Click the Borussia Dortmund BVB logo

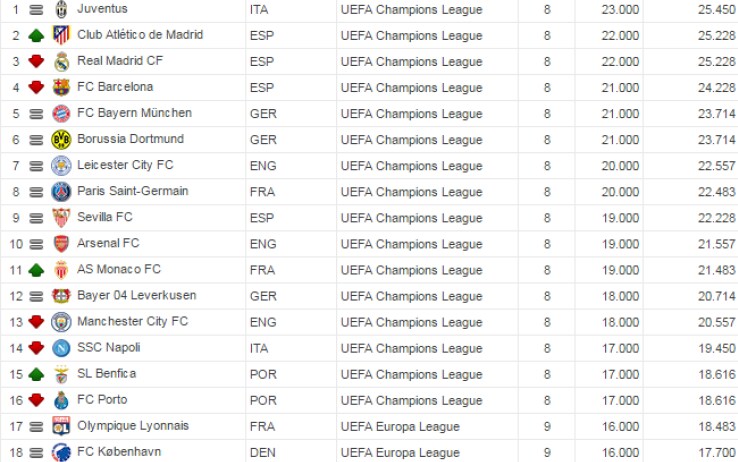tap(61, 140)
